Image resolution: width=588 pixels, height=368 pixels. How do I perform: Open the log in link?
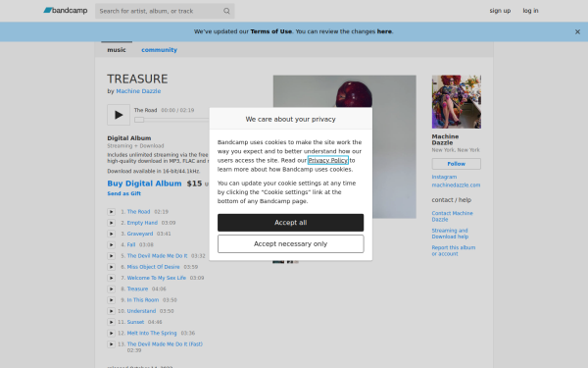[x=530, y=11]
